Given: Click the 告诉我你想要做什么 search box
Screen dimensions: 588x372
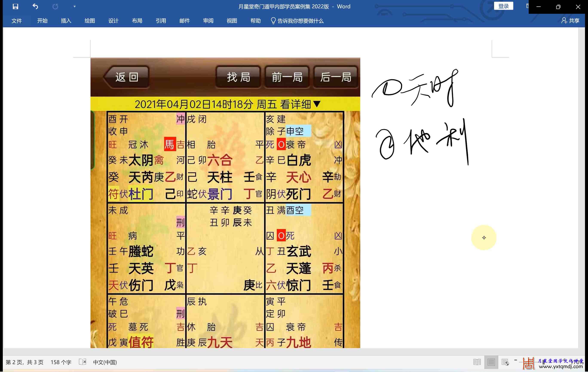Looking at the screenshot, I should tap(300, 21).
